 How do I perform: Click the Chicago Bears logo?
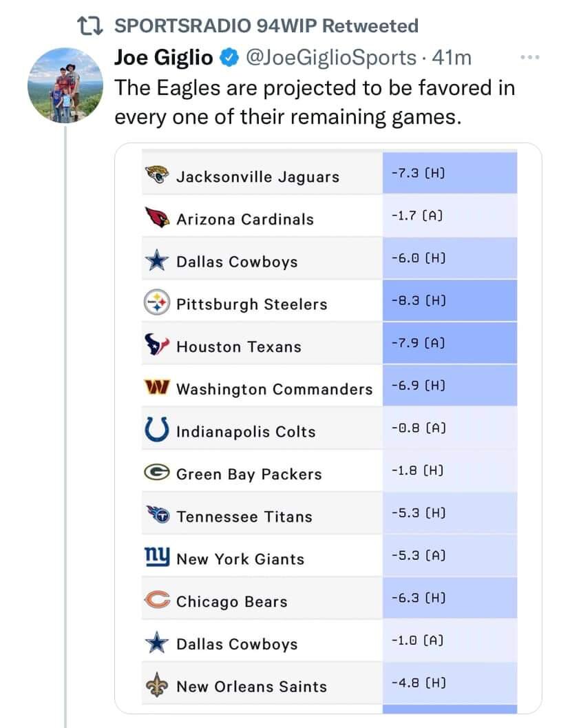(157, 601)
